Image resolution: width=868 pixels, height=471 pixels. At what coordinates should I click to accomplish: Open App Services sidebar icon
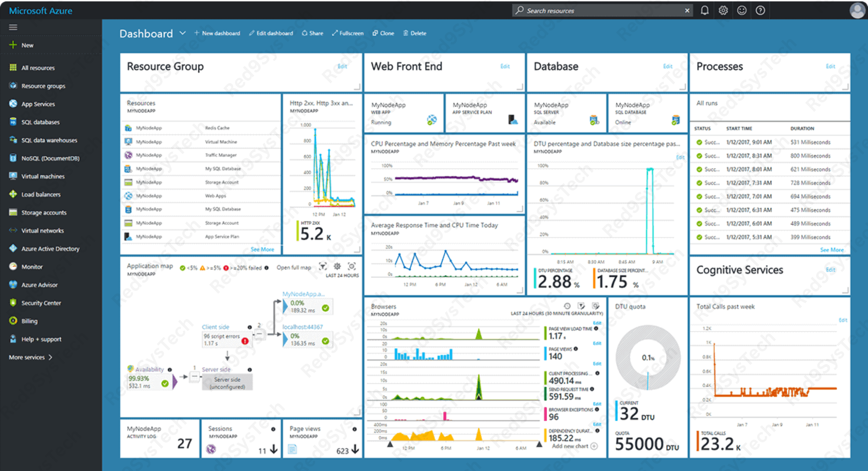13,103
